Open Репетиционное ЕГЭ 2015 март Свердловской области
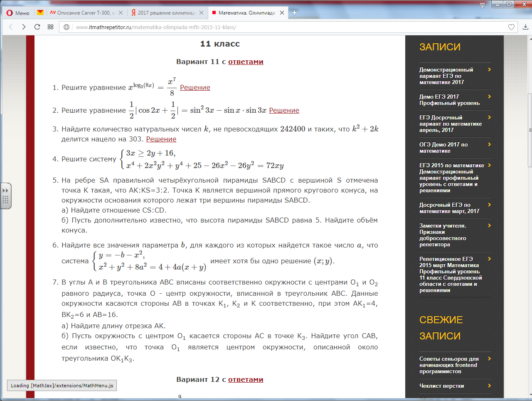Screen dimensions: 532x401 point(451,275)
